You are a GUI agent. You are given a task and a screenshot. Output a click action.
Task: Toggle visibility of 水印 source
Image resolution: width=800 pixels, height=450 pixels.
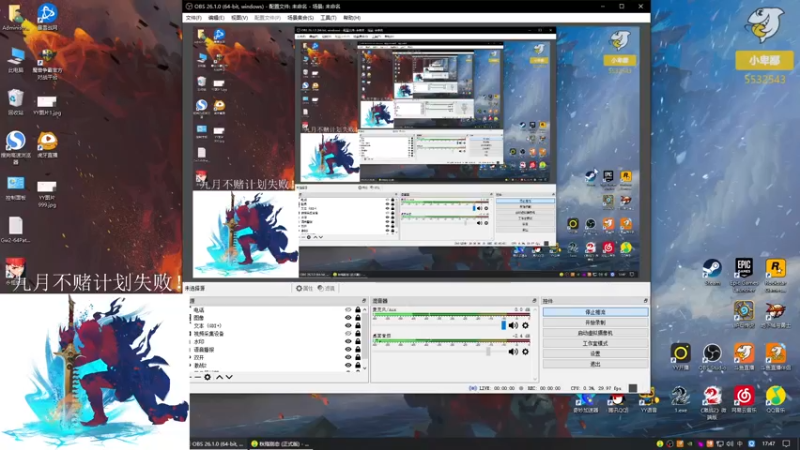(348, 341)
